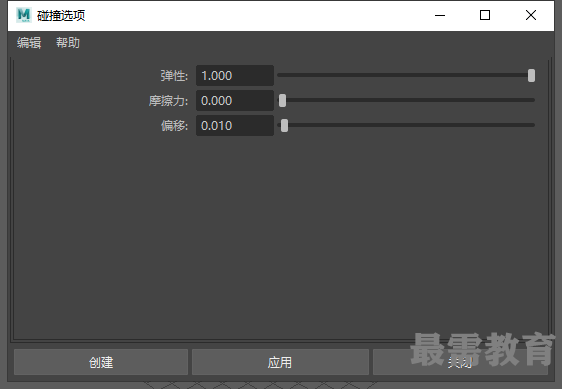Click the 偏移 label
Screen dimensions: 562x389
tap(174, 126)
